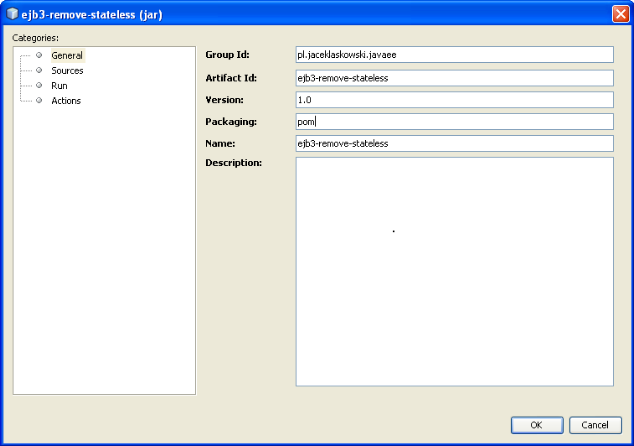Close the ejb3-remove-stateless dialog window
Screen dimensions: 634x446
tap(621, 14)
